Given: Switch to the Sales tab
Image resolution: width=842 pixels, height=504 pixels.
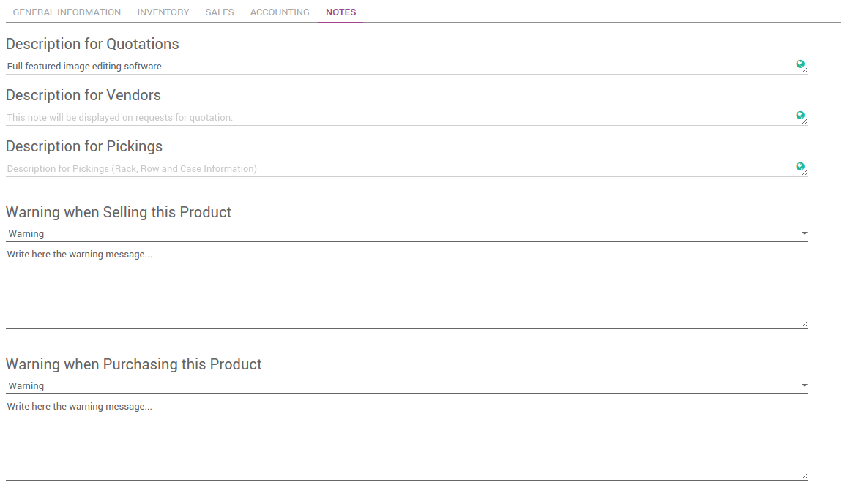Looking at the screenshot, I should tap(219, 12).
